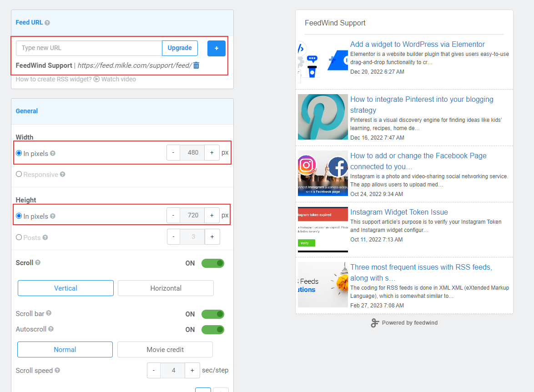This screenshot has height=392, width=534.
Task: Play the Watch video icon
Action: tap(97, 79)
